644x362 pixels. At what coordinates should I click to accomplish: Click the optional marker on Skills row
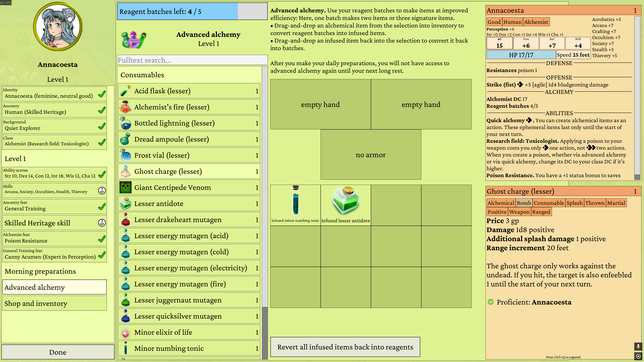click(x=102, y=191)
